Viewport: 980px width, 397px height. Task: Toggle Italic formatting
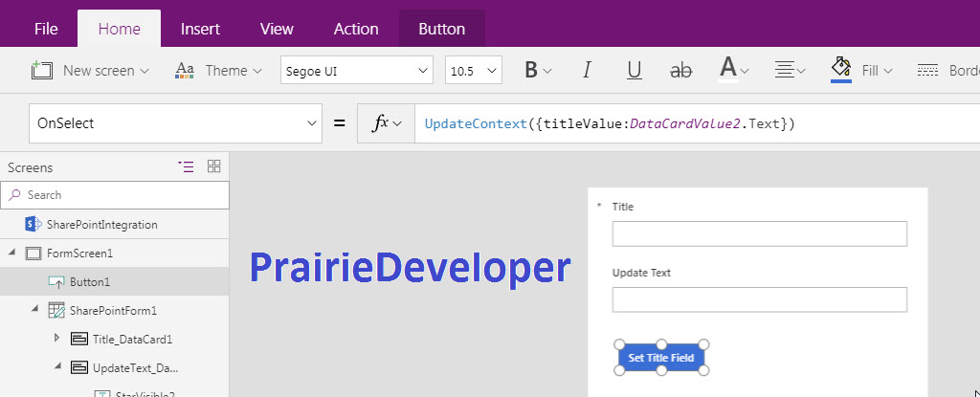pyautogui.click(x=587, y=70)
